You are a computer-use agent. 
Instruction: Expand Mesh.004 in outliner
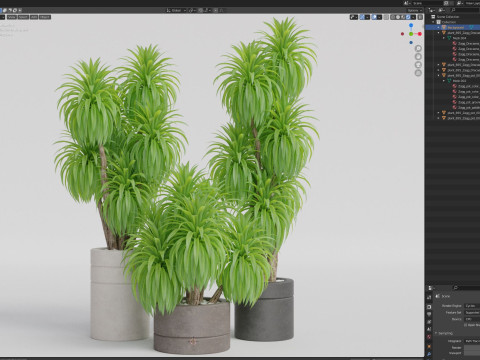[444, 38]
